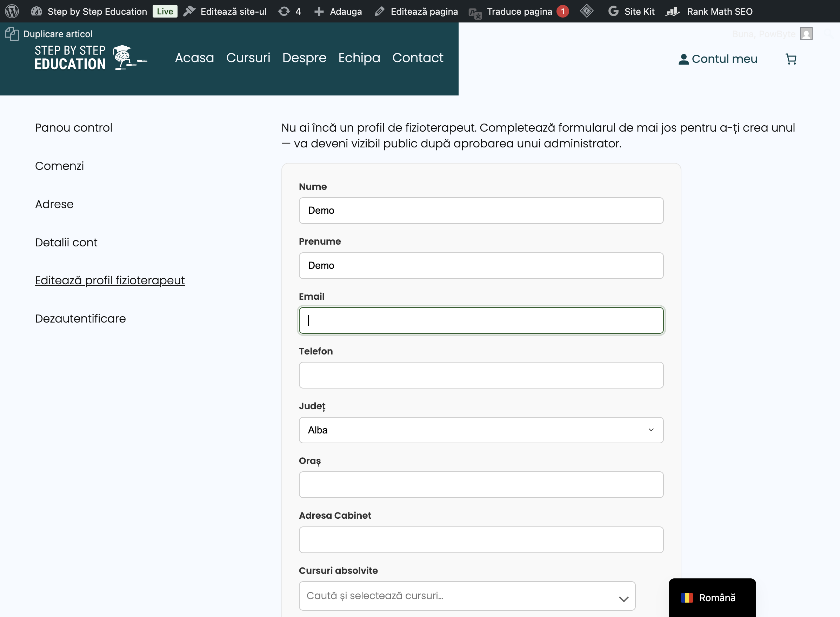840x617 pixels.
Task: Click the Rank Math SEO icon
Action: click(673, 11)
